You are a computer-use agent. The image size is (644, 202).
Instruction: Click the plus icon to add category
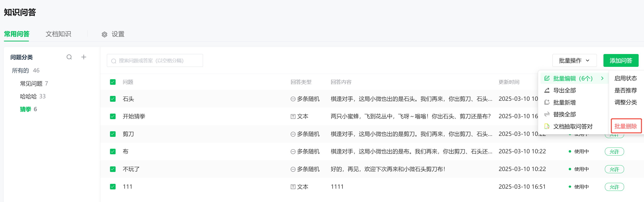pos(84,57)
